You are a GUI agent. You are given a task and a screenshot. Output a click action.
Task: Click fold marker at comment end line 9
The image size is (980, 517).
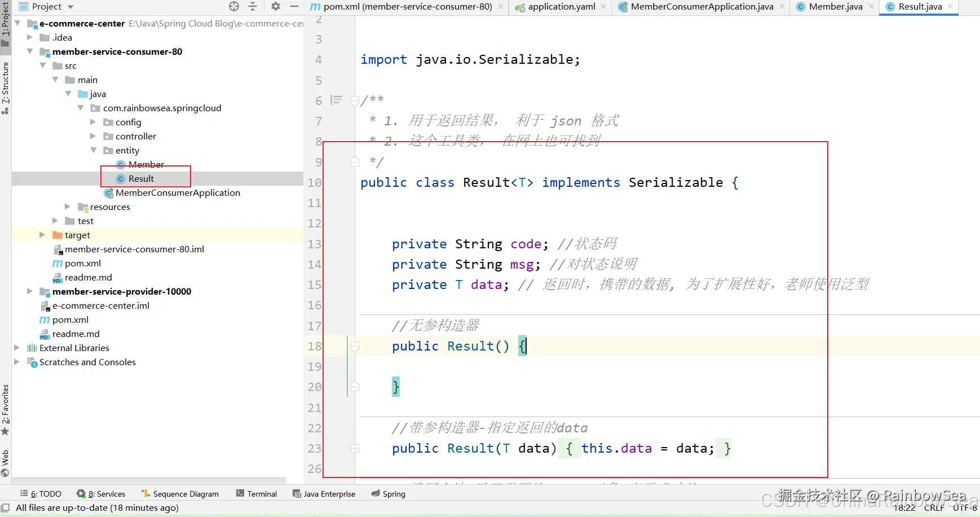tap(355, 162)
